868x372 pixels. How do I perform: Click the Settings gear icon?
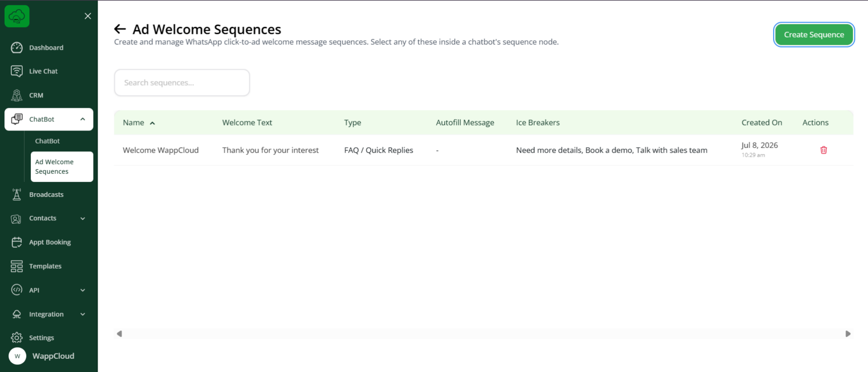pos(17,338)
